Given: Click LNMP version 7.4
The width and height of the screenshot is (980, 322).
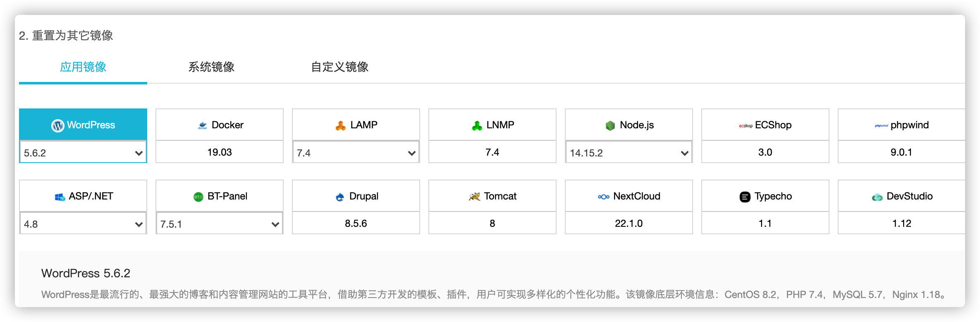Looking at the screenshot, I should tap(492, 152).
